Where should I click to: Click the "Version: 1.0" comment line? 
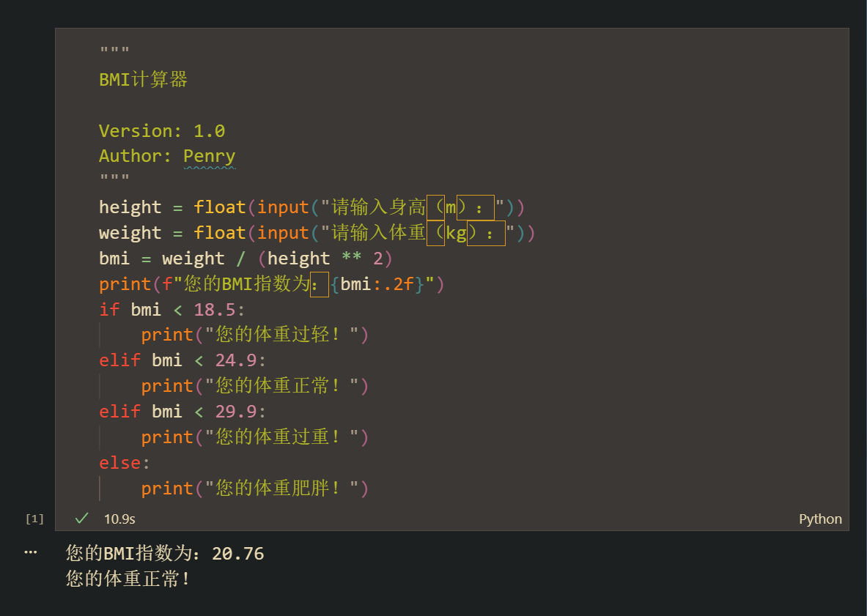click(162, 130)
